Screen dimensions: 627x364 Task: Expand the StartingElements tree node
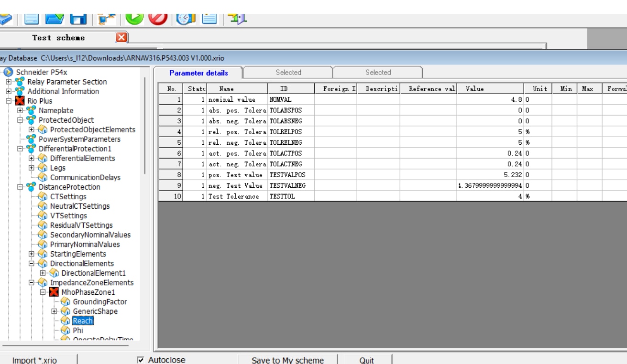click(x=31, y=254)
